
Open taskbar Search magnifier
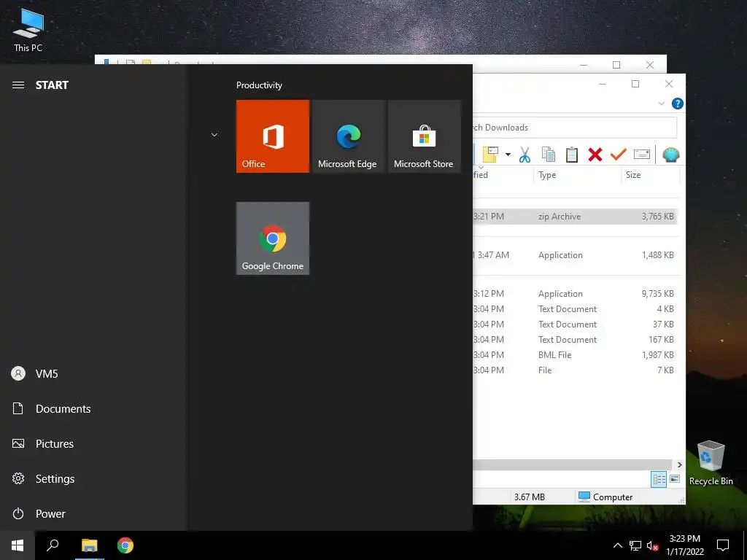[x=53, y=545]
